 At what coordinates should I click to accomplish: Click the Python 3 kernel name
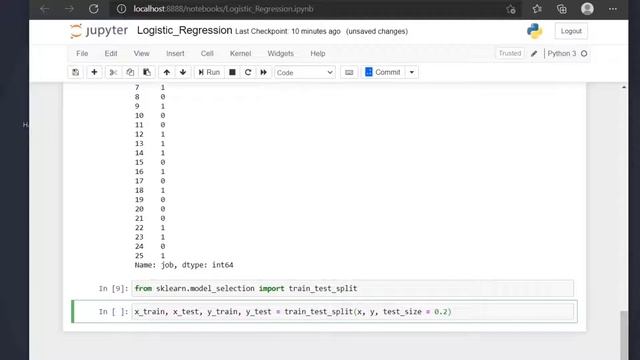562,53
